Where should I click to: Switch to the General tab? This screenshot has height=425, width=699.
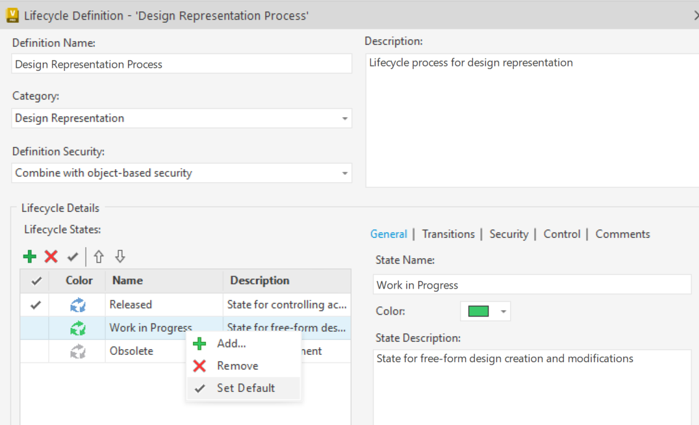click(389, 234)
